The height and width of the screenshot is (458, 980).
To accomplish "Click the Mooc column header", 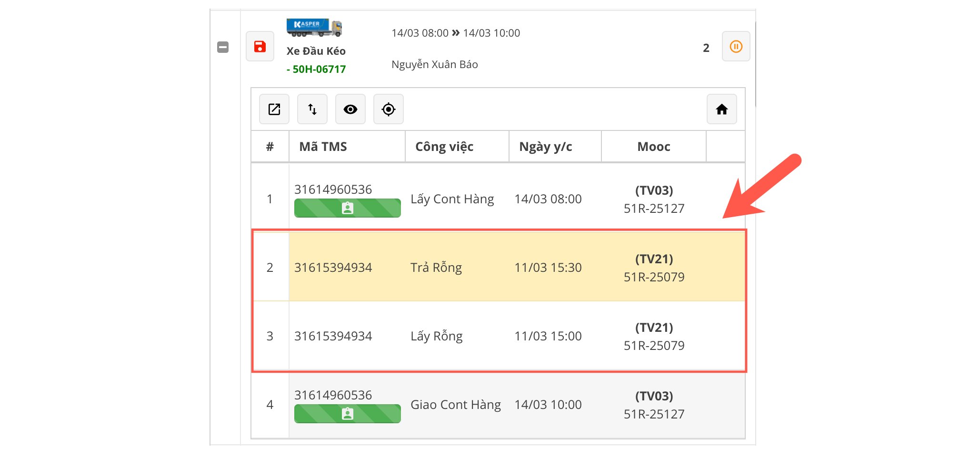I will coord(653,147).
